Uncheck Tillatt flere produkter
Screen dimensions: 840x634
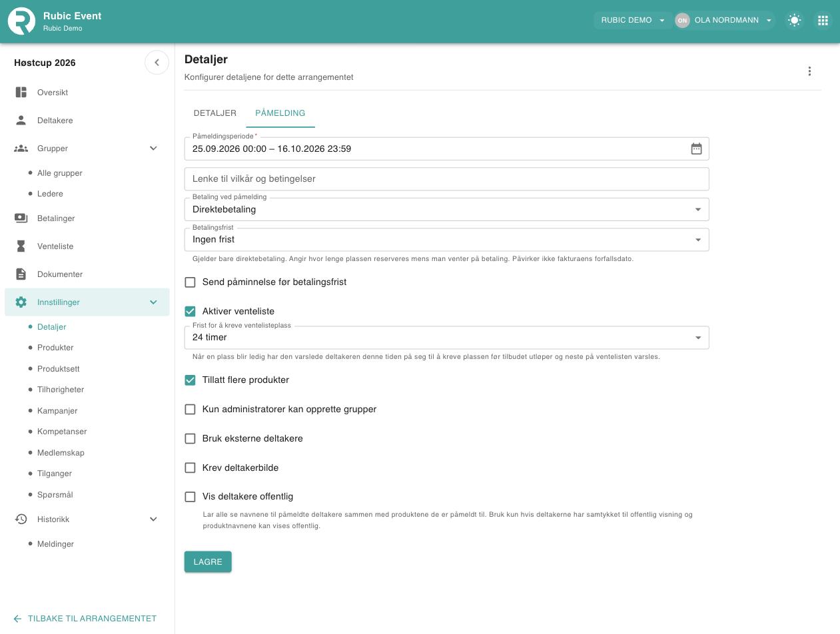click(x=190, y=380)
